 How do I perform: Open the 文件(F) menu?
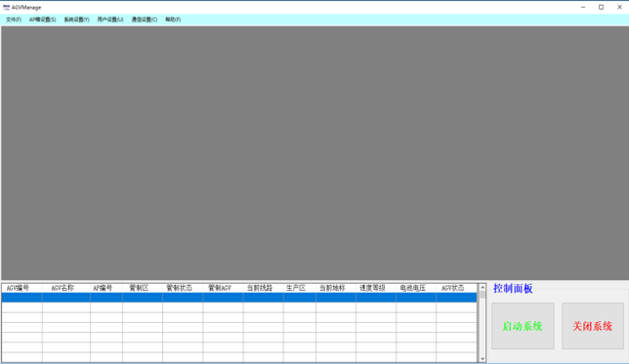click(14, 20)
